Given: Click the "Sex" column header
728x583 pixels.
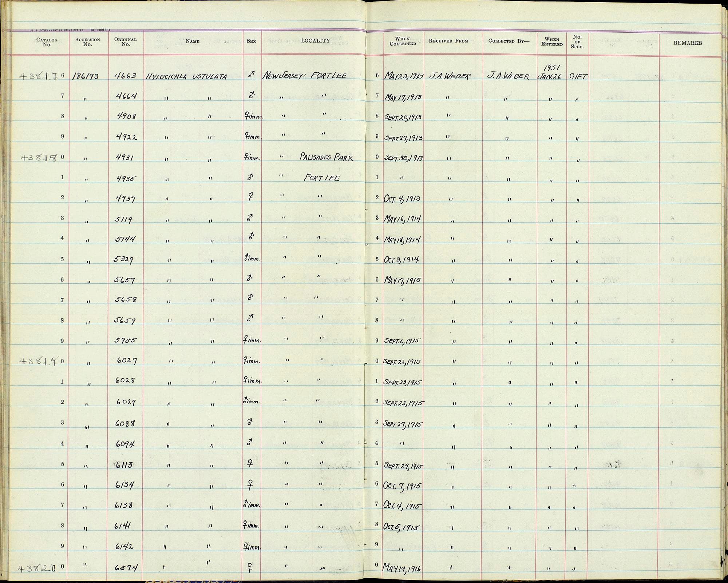Looking at the screenshot, I should click(x=252, y=41).
